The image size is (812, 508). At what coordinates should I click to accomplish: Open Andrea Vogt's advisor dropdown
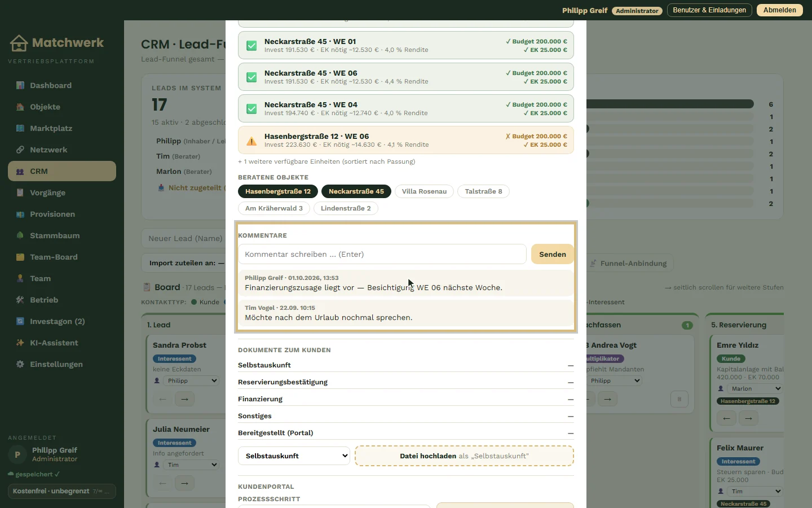(614, 381)
